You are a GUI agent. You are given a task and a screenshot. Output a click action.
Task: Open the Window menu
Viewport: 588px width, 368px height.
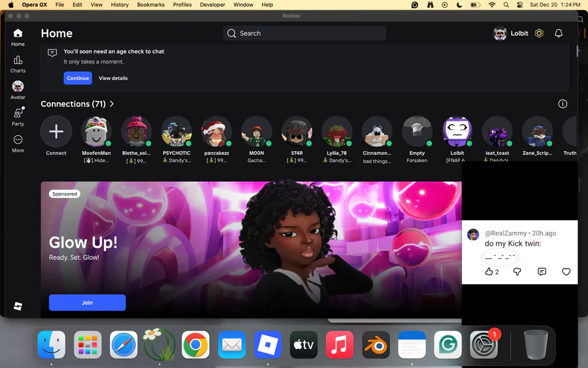[244, 5]
